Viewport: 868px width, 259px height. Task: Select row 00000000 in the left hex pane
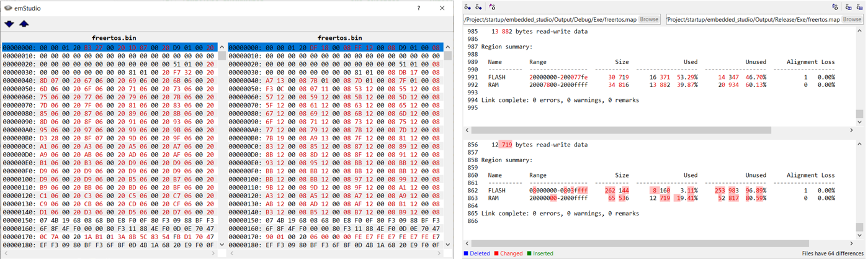(x=109, y=47)
